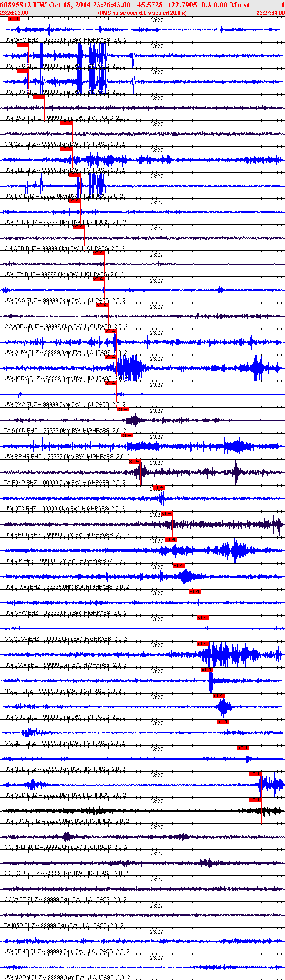Viewport: 285px width, 980px height.
Task: Click the red pick marker above RADR trace
Action: pos(38,97)
